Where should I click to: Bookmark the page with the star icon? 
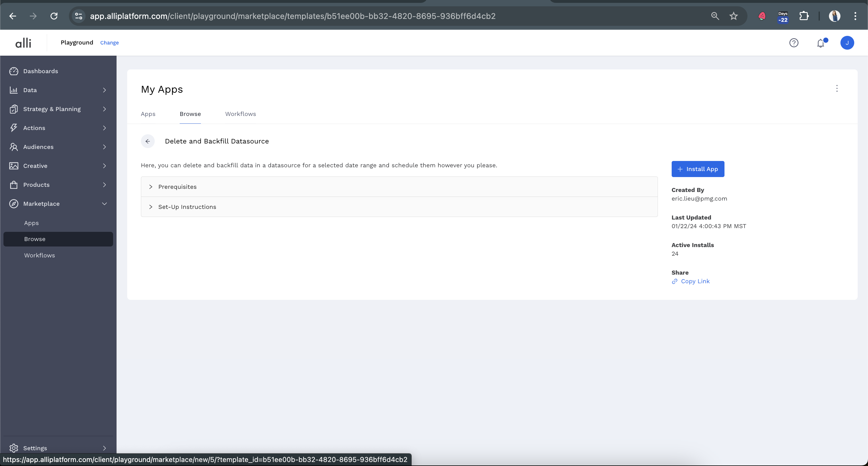[x=734, y=16]
